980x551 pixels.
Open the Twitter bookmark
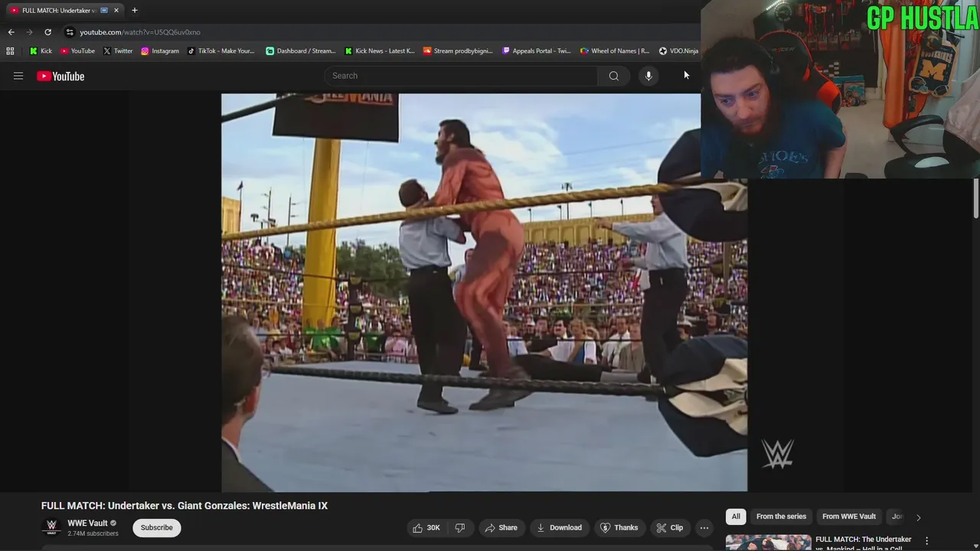coord(118,51)
